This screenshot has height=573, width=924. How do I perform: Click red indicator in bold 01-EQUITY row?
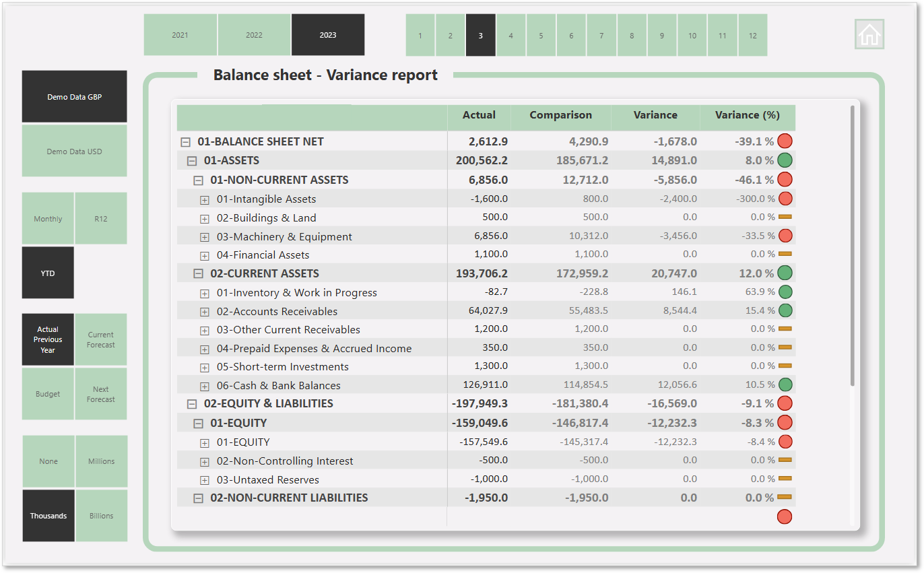785,423
